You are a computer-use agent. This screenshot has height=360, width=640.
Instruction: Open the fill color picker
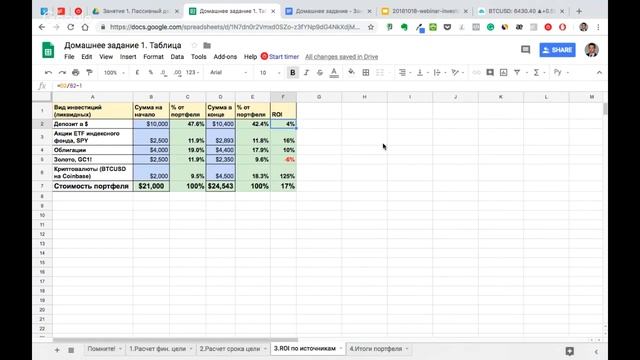(x=351, y=73)
